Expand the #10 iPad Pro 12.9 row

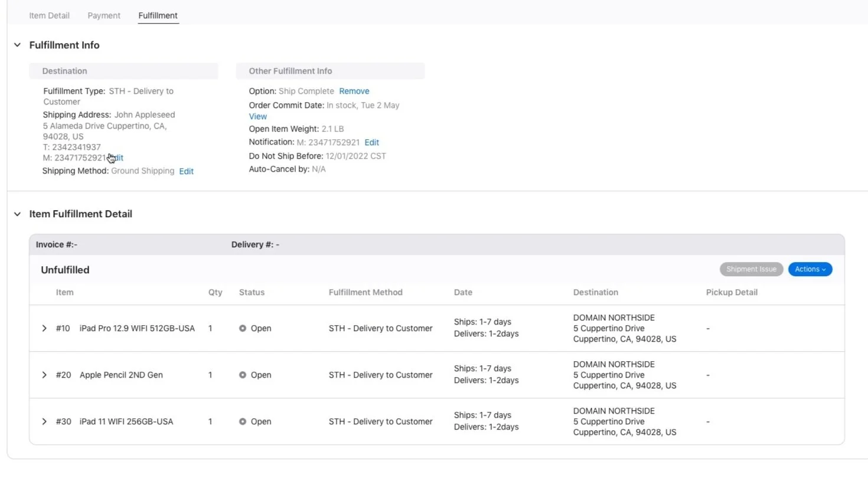[x=44, y=328]
